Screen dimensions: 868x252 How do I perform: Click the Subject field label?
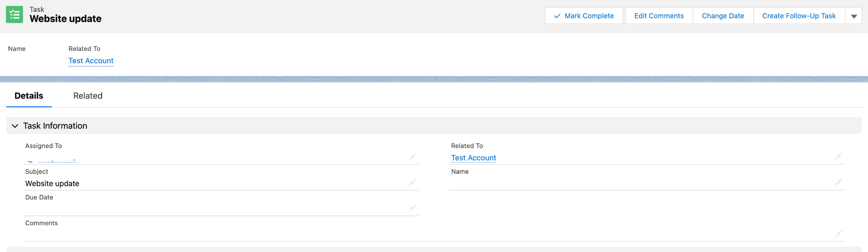pyautogui.click(x=36, y=171)
